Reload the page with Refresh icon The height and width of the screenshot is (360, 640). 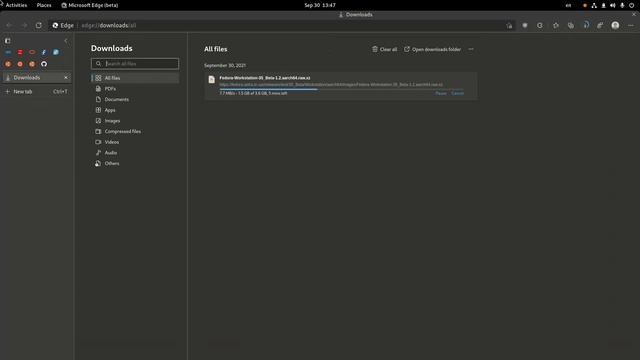pos(38,25)
